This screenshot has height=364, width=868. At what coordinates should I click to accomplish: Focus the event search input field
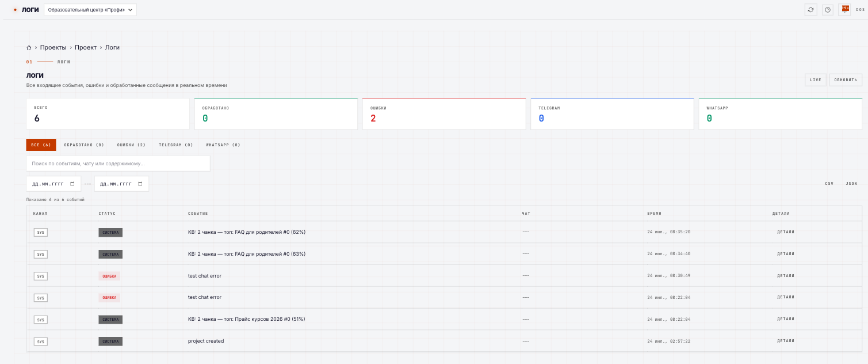(x=118, y=164)
